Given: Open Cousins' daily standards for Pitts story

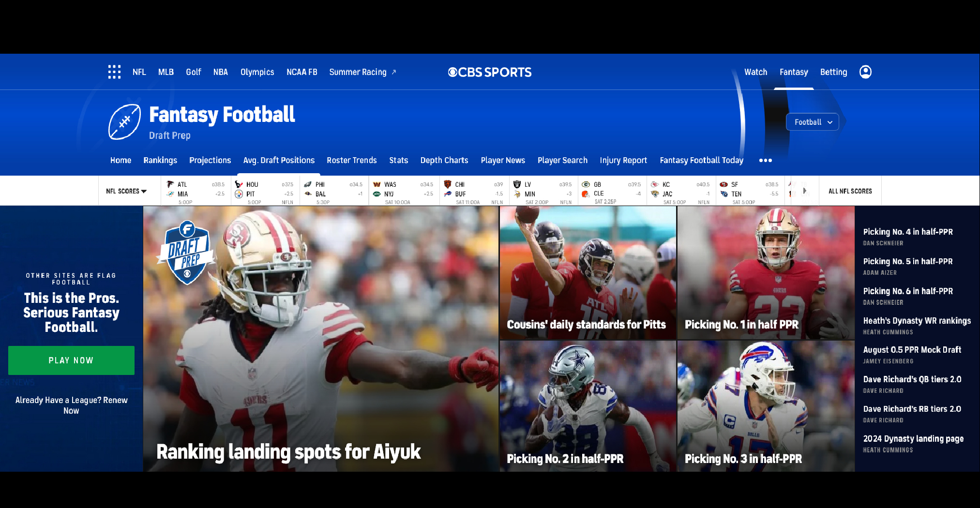Looking at the screenshot, I should 586,325.
